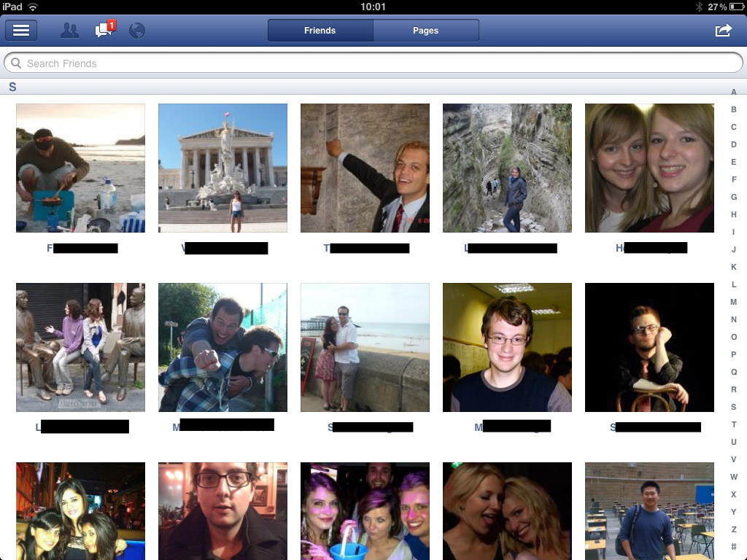The width and height of the screenshot is (747, 560).
Task: Open photo of hiker in rocky gorge
Action: 508,168
